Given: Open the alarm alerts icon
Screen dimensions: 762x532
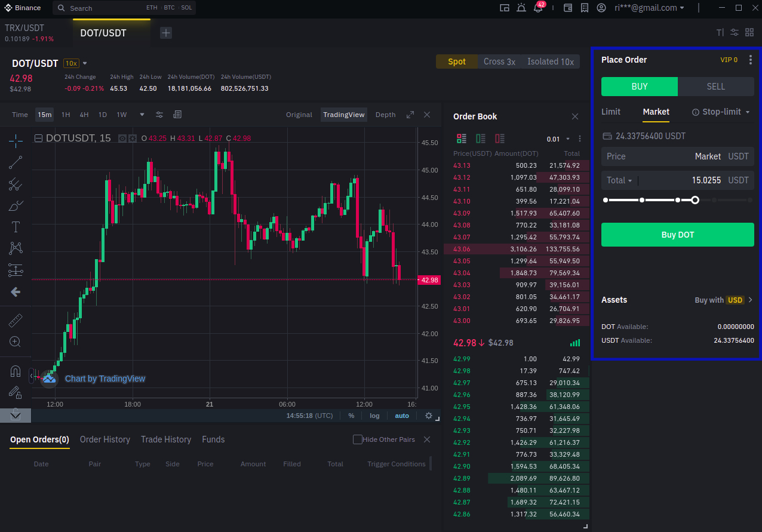Looking at the screenshot, I should pos(521,8).
